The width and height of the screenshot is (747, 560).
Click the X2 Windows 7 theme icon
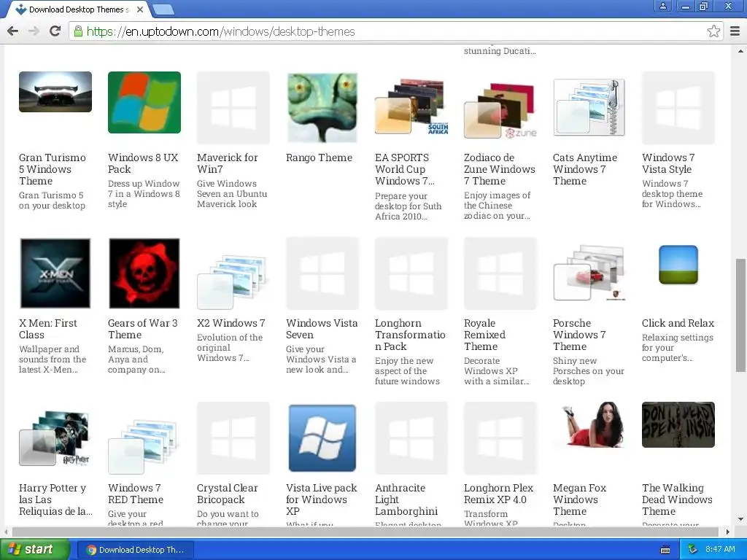pyautogui.click(x=233, y=282)
